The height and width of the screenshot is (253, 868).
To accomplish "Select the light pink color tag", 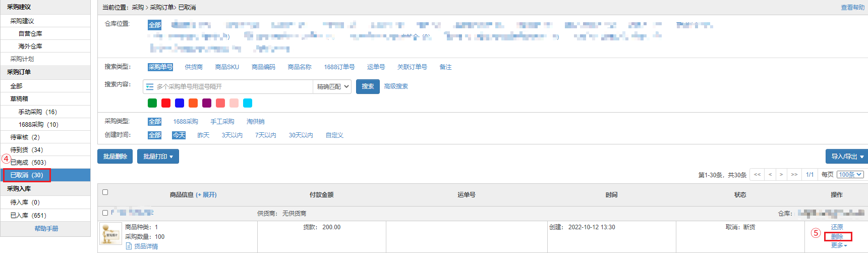I will click(x=234, y=103).
